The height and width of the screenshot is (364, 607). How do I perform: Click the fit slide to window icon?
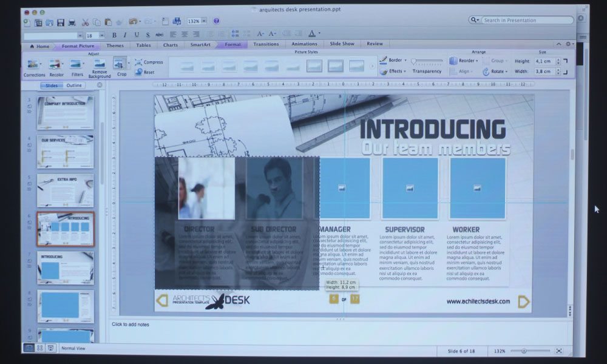coord(558,351)
